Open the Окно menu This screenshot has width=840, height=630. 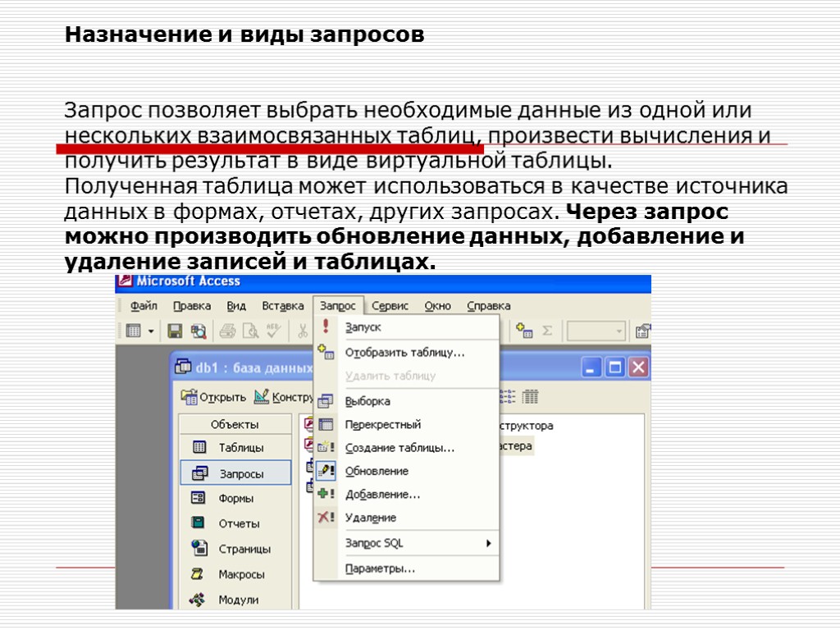437,306
